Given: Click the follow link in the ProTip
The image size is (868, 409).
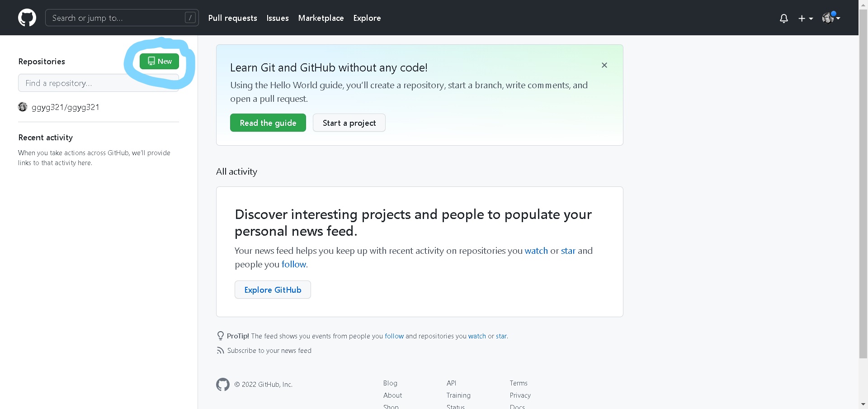Looking at the screenshot, I should [394, 336].
